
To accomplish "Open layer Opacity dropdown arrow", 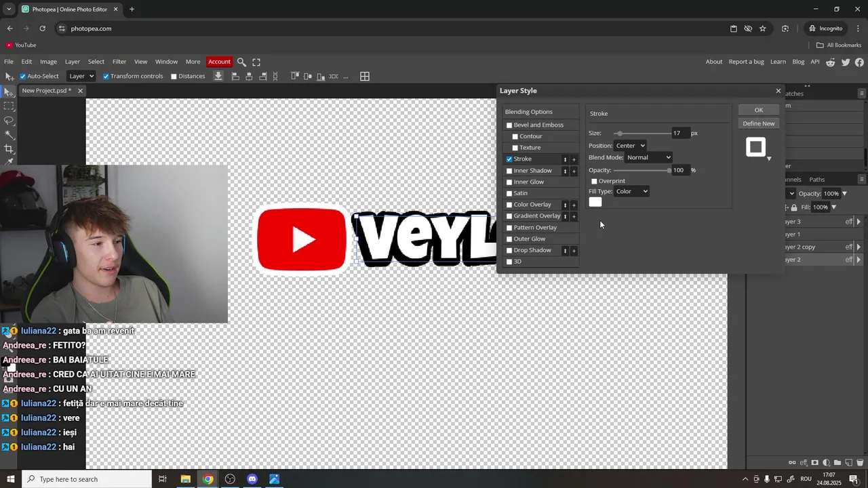I will [844, 194].
